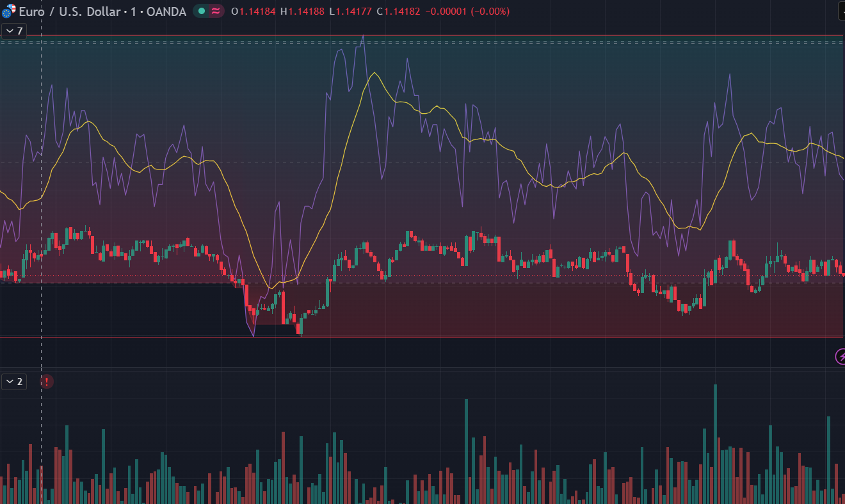The image size is (845, 504).
Task: Click the OANDA exchange label
Action: (166, 12)
